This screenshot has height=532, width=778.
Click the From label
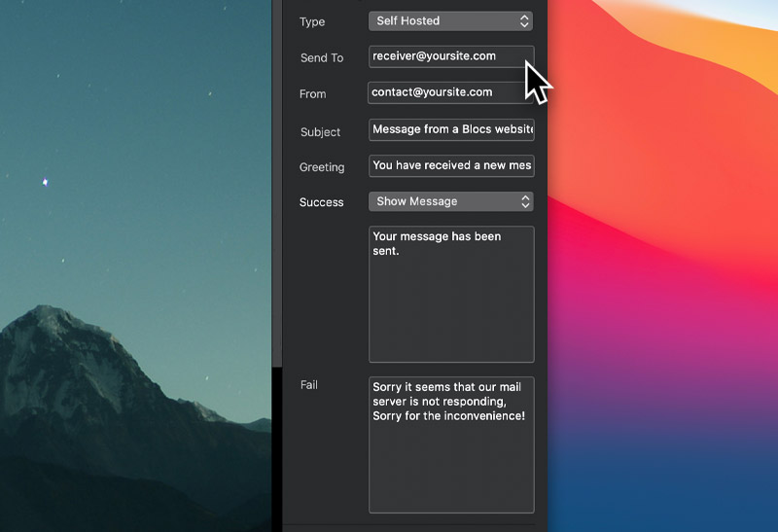[312, 93]
